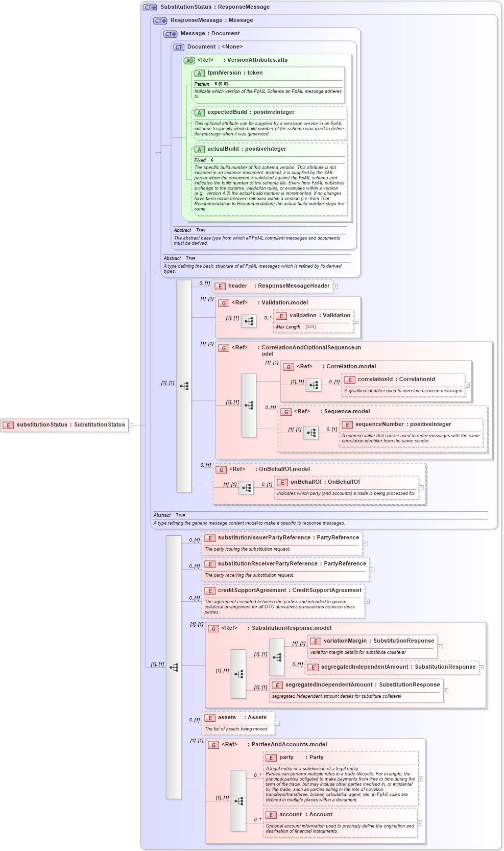
Task: Click the E icon of the header element
Action: pos(220,287)
